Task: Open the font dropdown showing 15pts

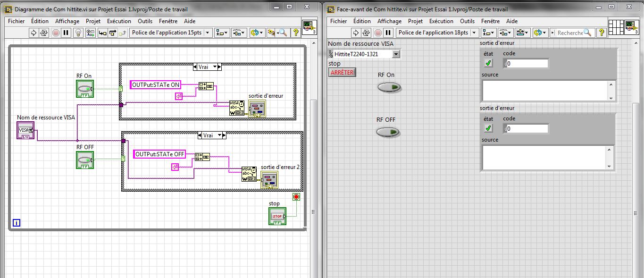Action: [171, 33]
